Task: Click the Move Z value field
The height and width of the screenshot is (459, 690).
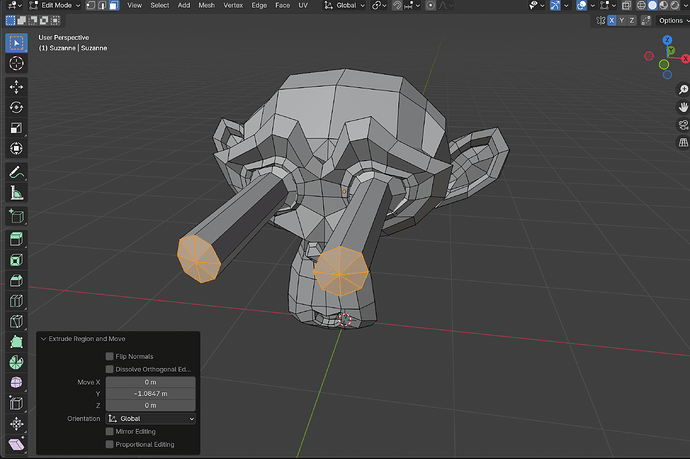Action: coord(150,405)
